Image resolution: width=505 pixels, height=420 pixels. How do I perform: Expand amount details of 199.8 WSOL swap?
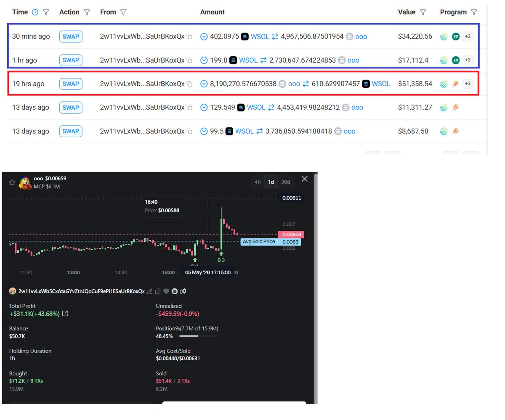[x=204, y=61]
